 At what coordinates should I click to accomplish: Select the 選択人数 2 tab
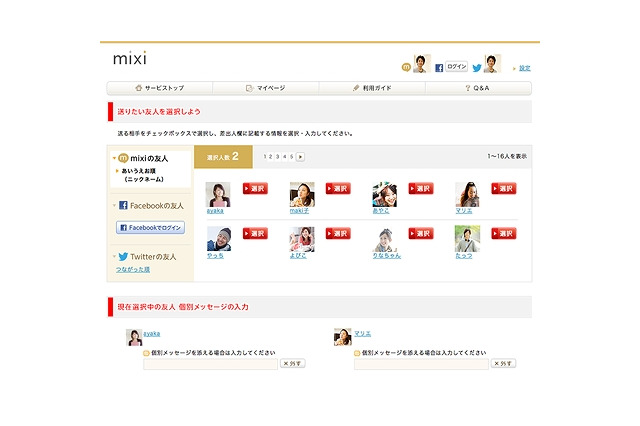click(x=223, y=157)
